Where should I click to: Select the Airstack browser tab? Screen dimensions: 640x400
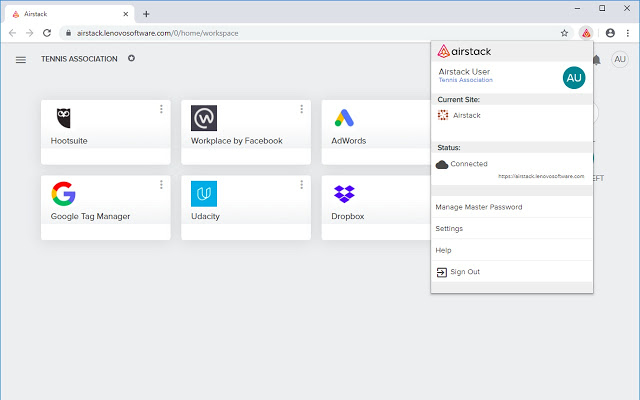[69, 14]
